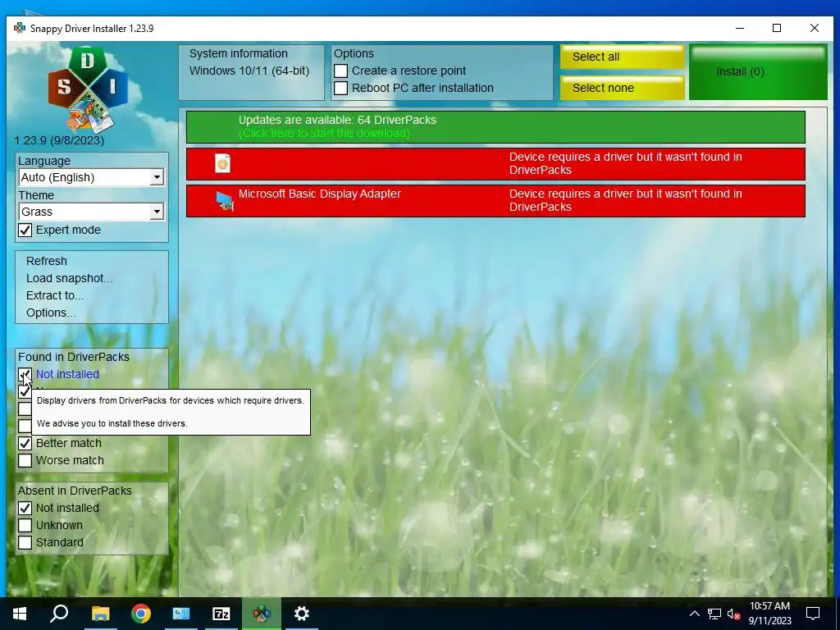Click here to start the download link

point(324,133)
